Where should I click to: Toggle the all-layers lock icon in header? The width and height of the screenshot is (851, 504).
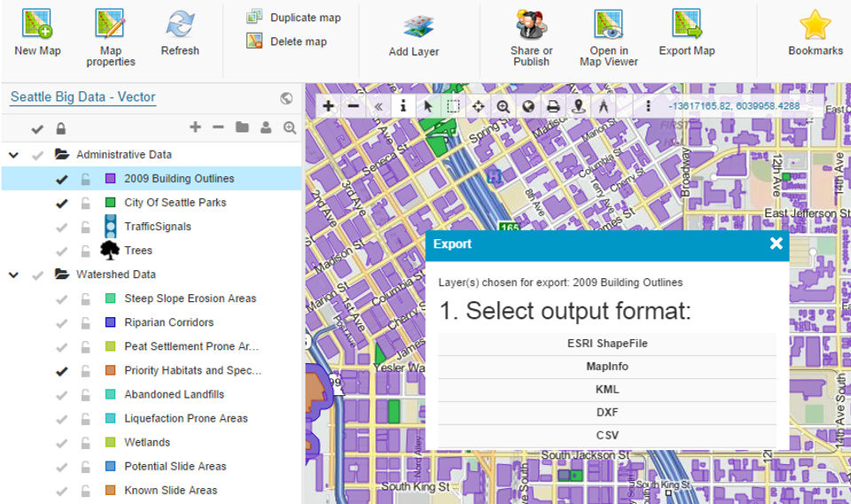point(61,128)
